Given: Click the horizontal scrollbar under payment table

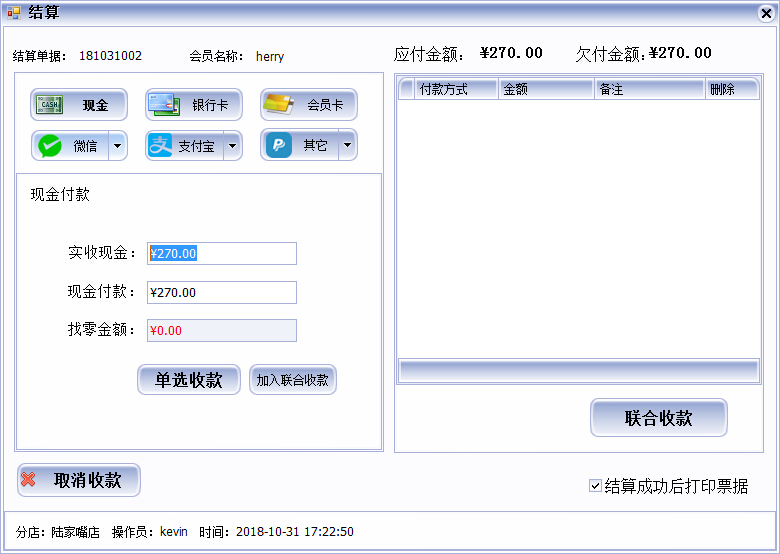Looking at the screenshot, I should point(578,370).
